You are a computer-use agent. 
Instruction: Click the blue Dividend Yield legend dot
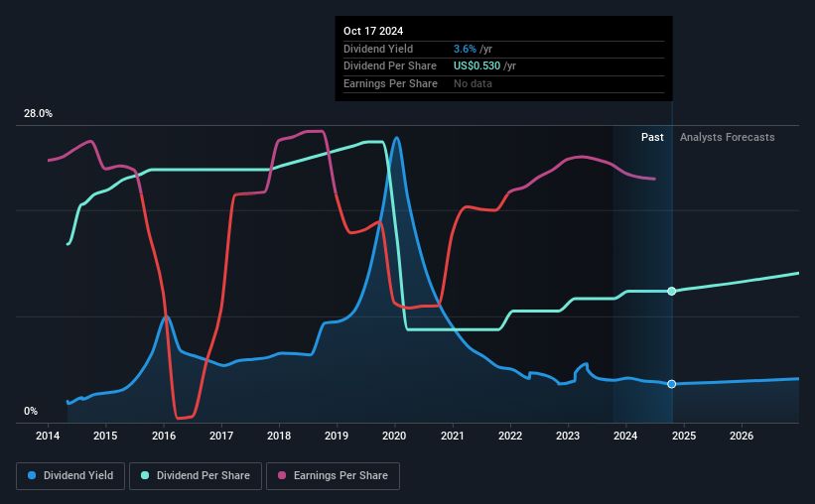[32, 475]
